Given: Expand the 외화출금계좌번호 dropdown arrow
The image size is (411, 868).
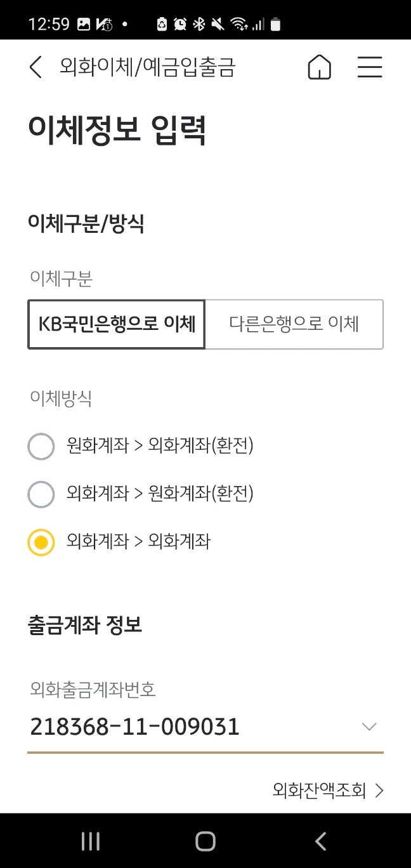Looking at the screenshot, I should (x=369, y=727).
